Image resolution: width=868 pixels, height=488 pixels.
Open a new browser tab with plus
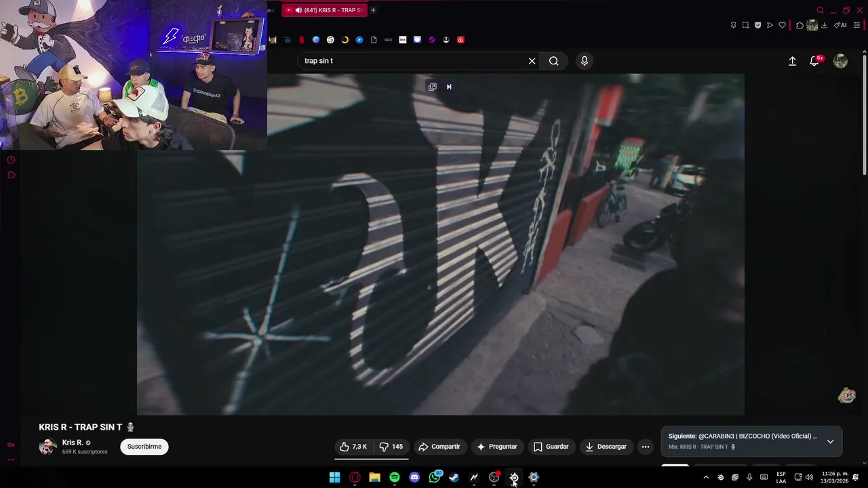[373, 10]
